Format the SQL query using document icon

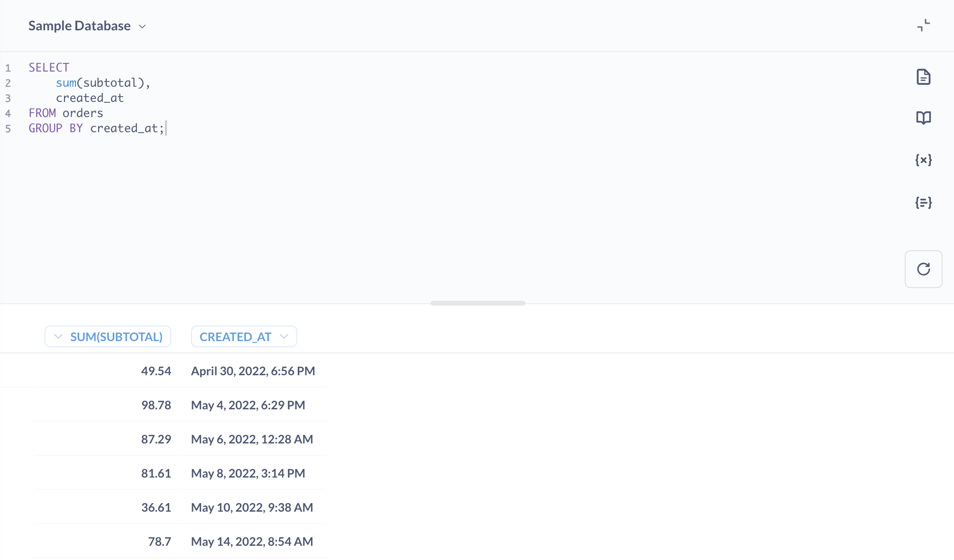(924, 77)
